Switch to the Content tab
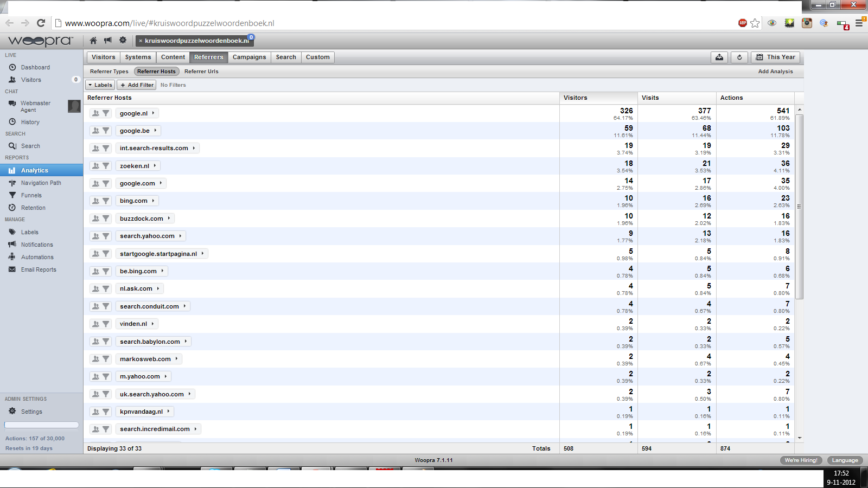The height and width of the screenshot is (488, 868). (173, 57)
